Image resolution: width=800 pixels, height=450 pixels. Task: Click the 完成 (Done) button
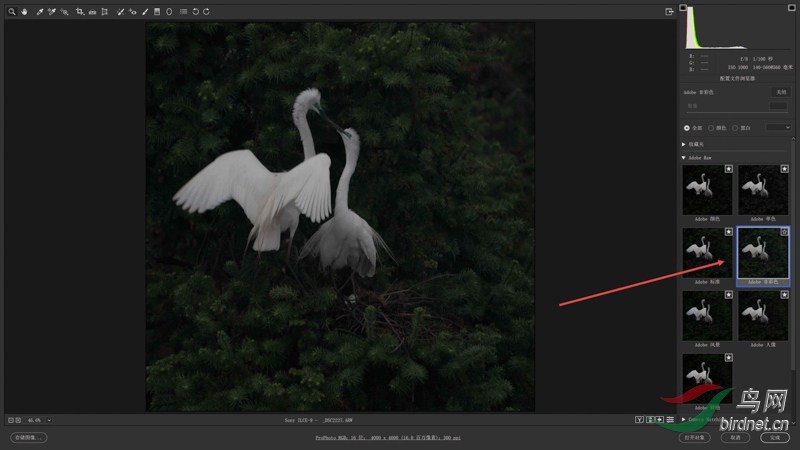[775, 437]
